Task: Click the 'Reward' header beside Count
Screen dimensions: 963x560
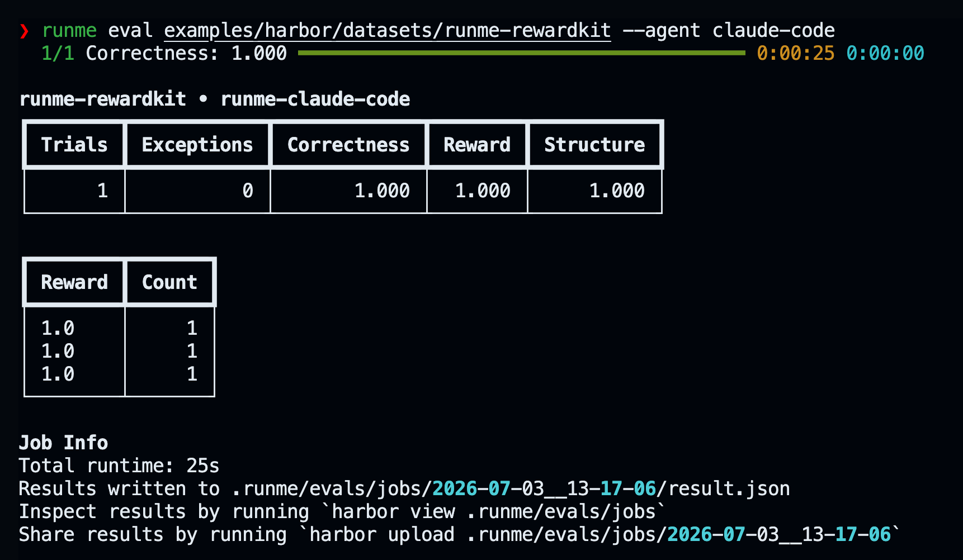Action: pos(74,282)
